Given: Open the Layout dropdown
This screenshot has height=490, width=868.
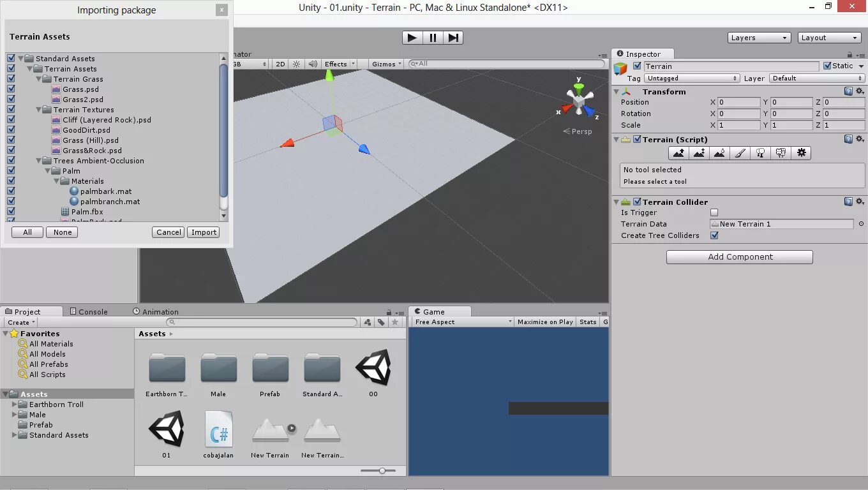Looking at the screenshot, I should click(830, 38).
